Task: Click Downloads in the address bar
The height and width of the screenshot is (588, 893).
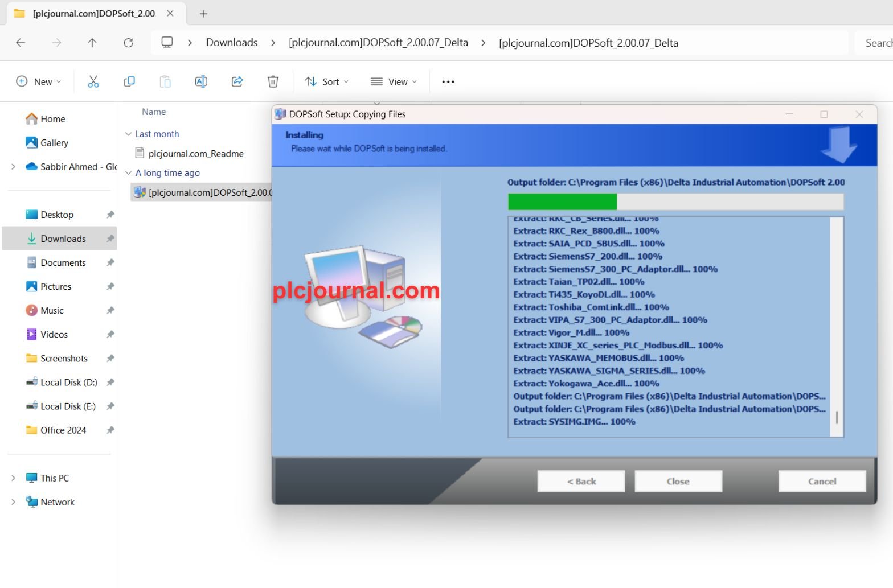Action: [x=232, y=43]
